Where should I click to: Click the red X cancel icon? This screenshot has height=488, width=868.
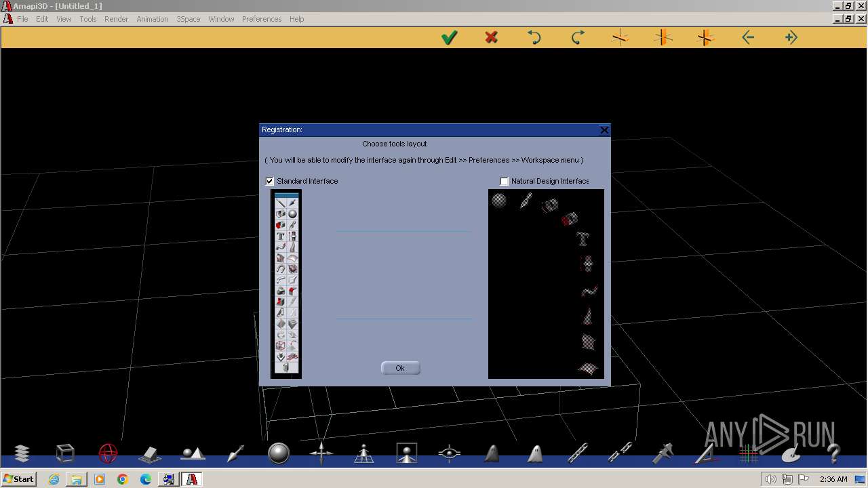point(492,38)
